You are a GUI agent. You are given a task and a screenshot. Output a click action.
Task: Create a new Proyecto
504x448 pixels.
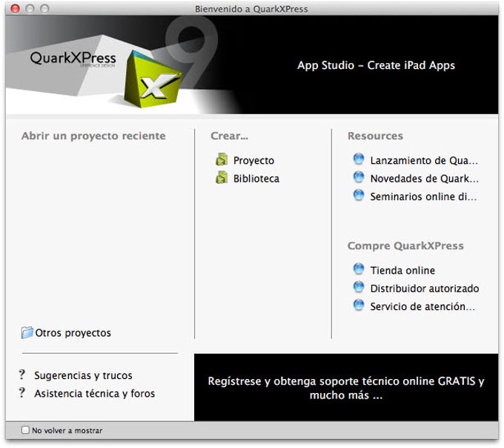coord(253,160)
